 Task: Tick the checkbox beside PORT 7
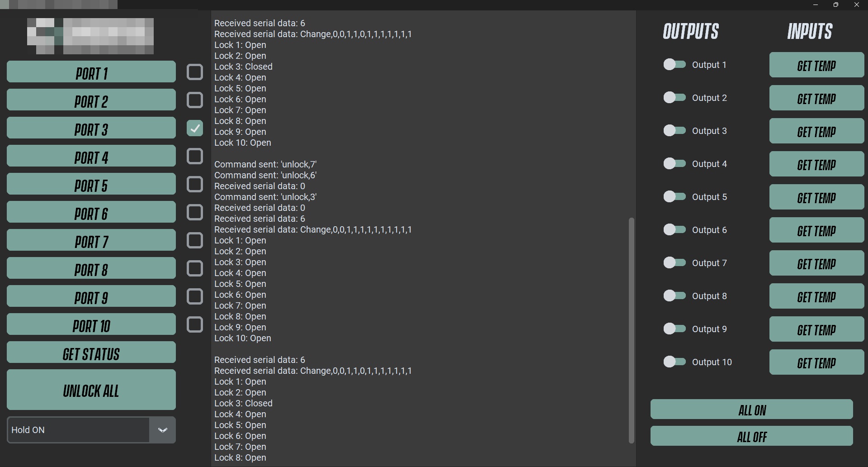pos(195,240)
